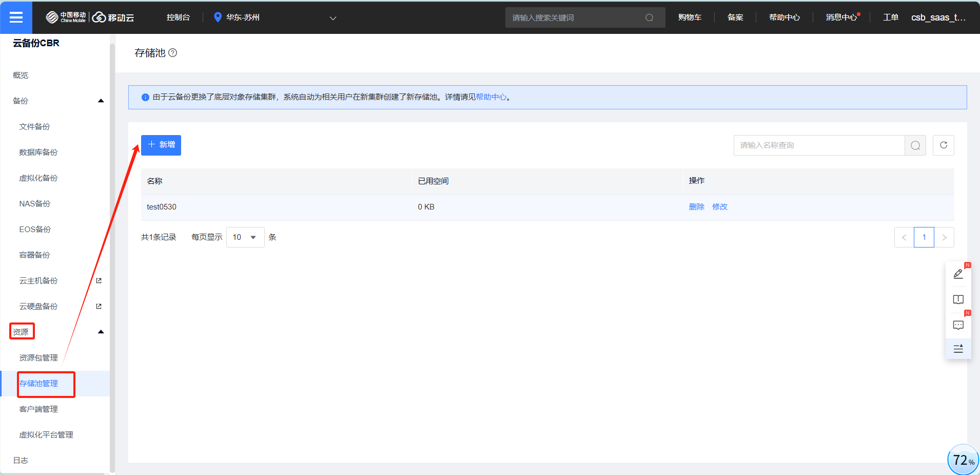Open 购物车 in the top bar
The height and width of the screenshot is (475, 980).
coord(690,17)
